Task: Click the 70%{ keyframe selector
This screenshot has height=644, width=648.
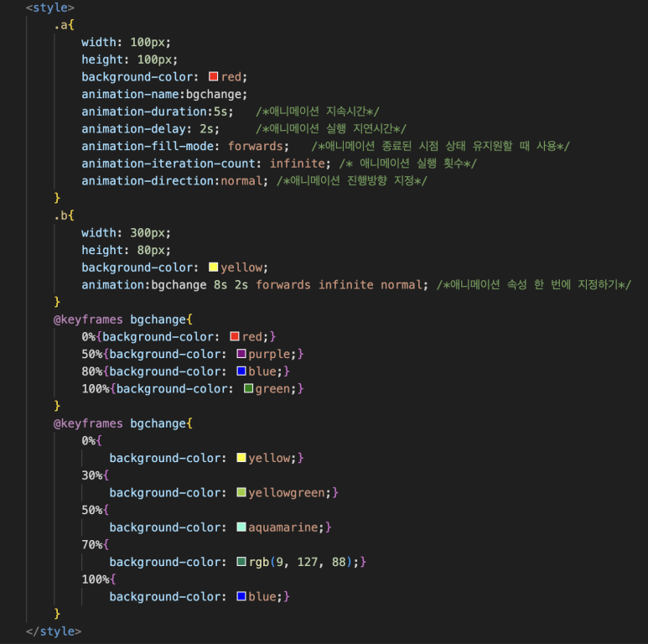Action: tap(95, 544)
